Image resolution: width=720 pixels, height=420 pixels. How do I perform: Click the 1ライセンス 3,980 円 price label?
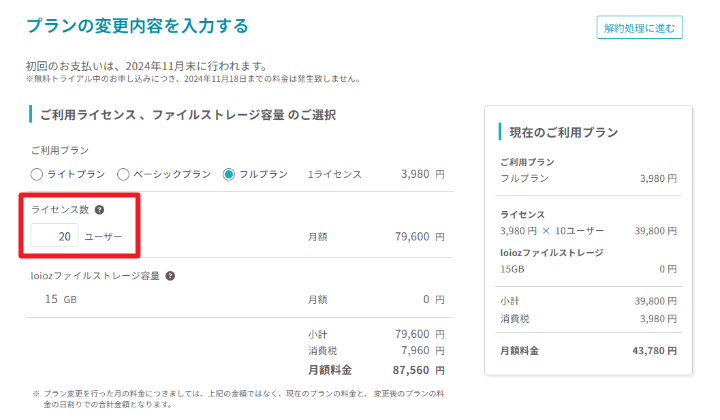[x=376, y=174]
